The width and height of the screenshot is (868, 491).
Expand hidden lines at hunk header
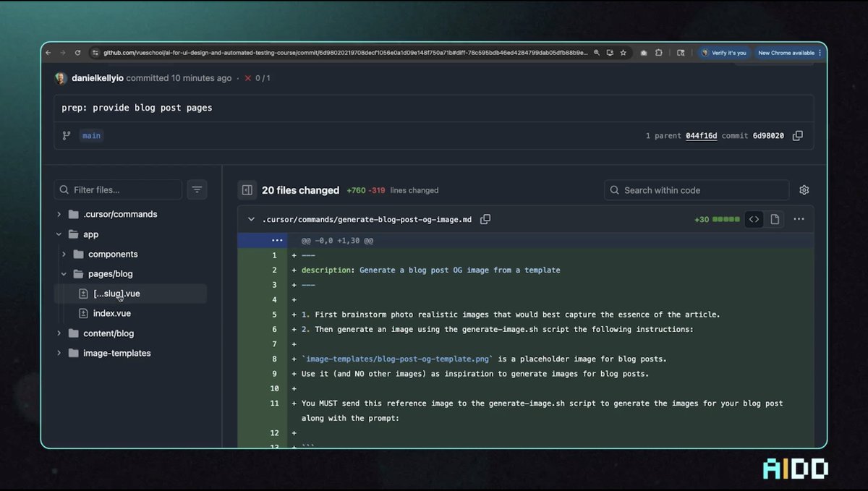tap(278, 240)
